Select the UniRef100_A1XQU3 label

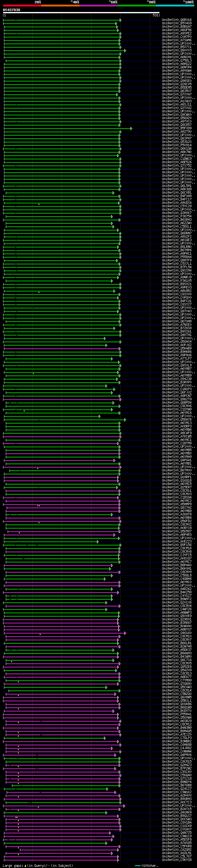pos(177,101)
